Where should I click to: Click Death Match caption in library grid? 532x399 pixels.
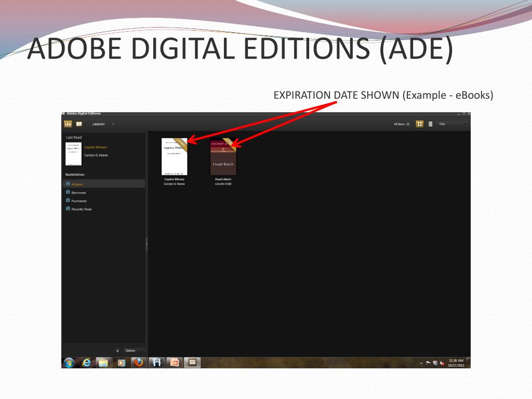click(223, 179)
